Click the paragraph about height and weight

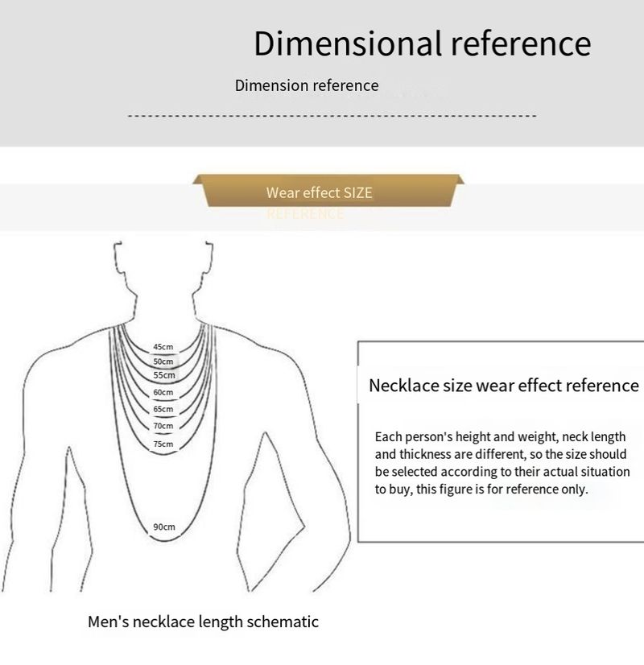(500, 462)
